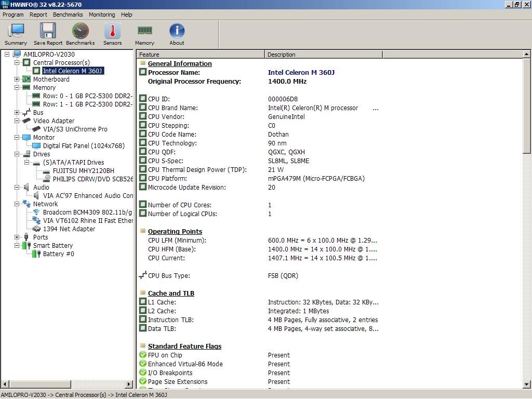532x399 pixels.
Task: Click the Video Adapter card icon
Action: point(26,121)
